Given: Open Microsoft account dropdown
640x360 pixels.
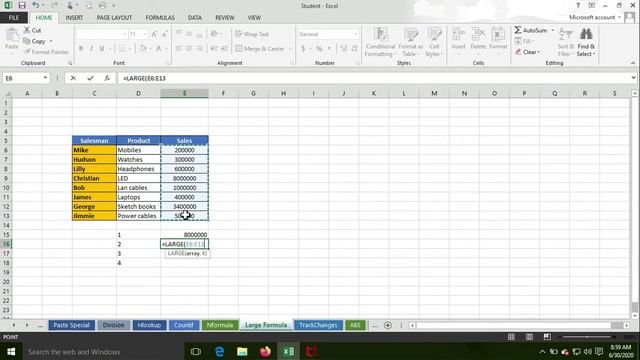Looking at the screenshot, I should point(620,17).
